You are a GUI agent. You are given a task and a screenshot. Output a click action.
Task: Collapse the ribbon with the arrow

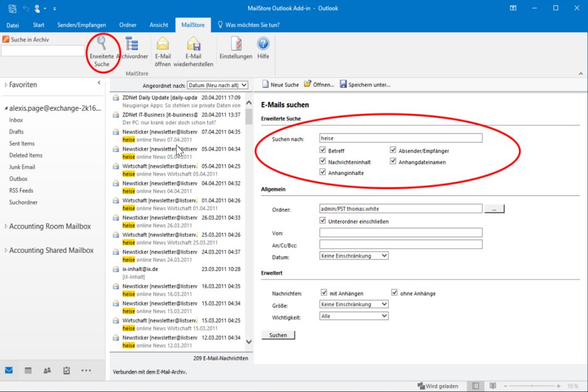[581, 74]
